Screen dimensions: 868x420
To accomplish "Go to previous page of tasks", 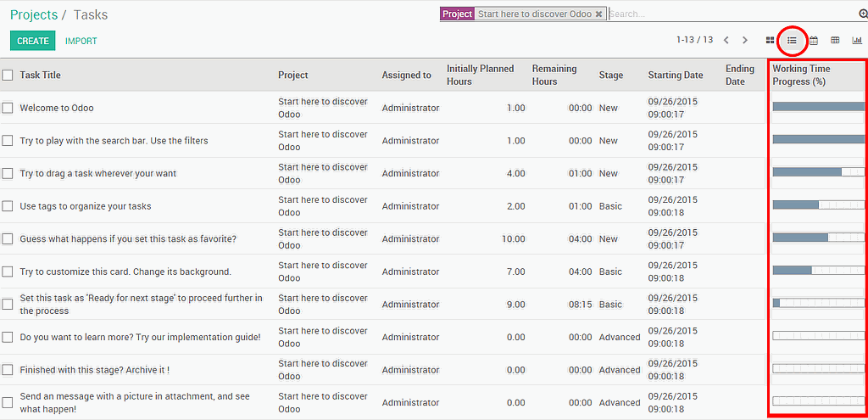I will pyautogui.click(x=726, y=40).
